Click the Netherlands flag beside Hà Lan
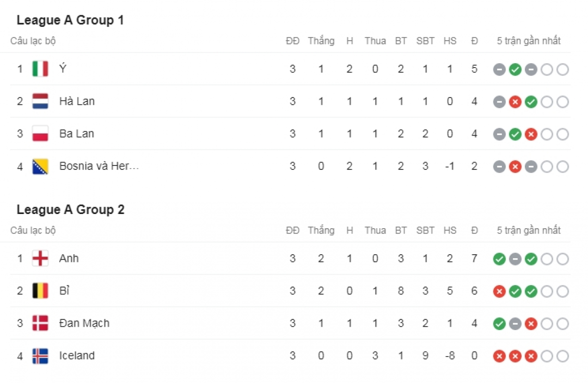 [40, 101]
